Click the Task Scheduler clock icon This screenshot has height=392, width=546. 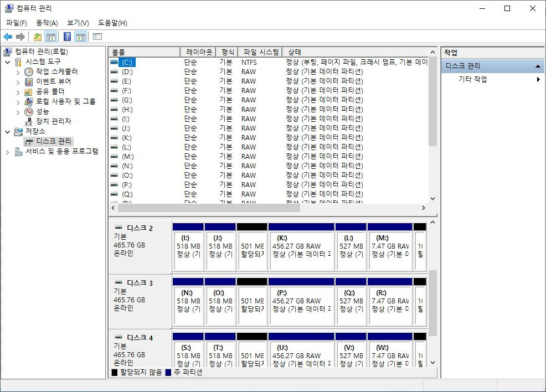pyautogui.click(x=29, y=72)
